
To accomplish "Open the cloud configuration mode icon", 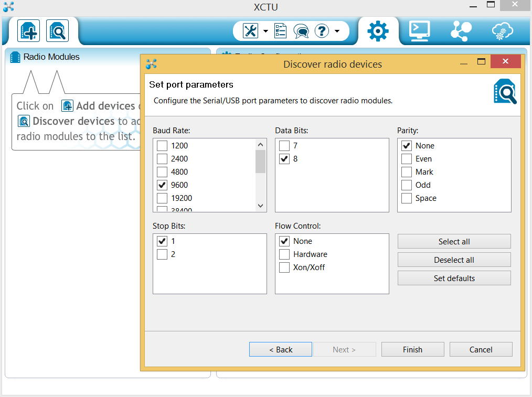I will (503, 31).
